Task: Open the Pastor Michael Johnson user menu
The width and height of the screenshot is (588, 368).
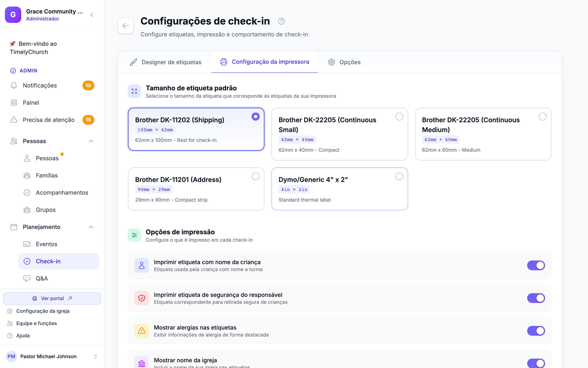Action: click(x=52, y=357)
